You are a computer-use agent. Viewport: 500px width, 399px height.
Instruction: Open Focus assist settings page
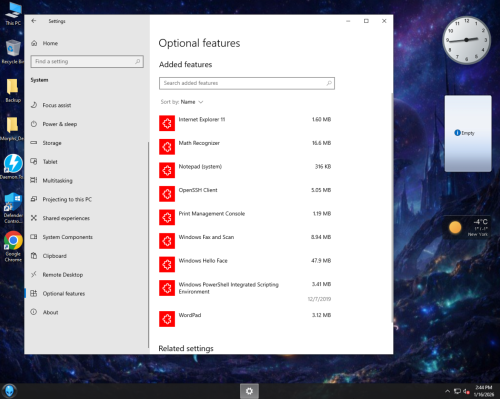(x=86, y=105)
